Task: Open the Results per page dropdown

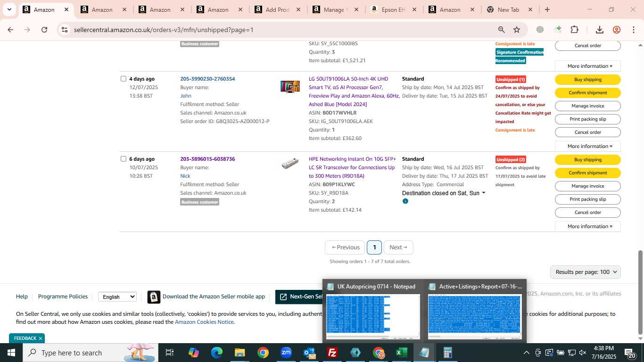Action: click(585, 272)
